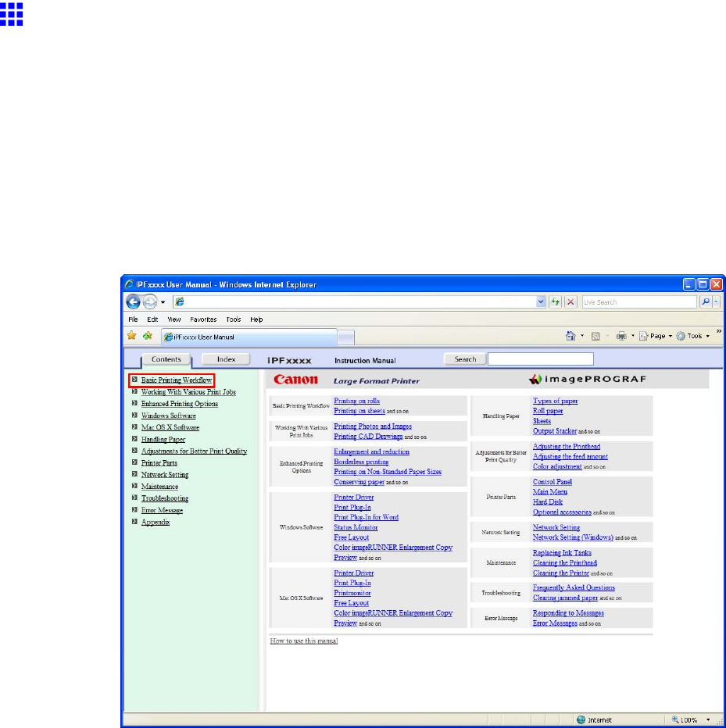The width and height of the screenshot is (726, 728).
Task: Click the browser Back arrow button
Action: click(134, 302)
